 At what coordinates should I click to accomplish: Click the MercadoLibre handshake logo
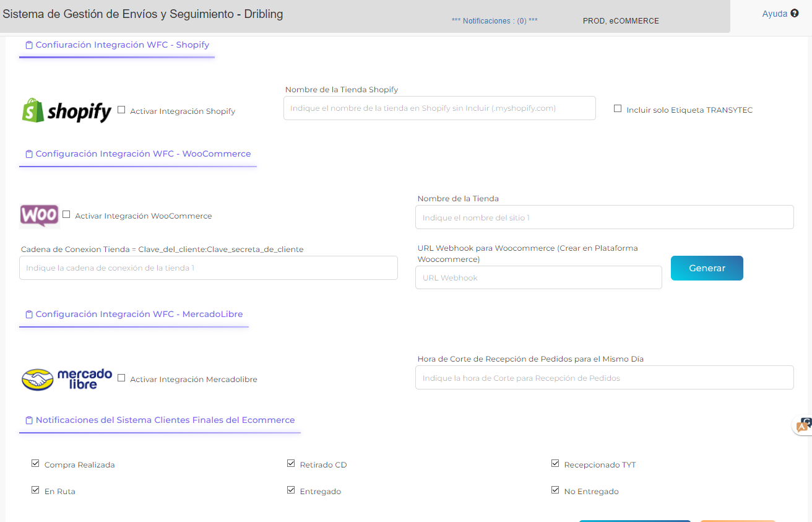[x=38, y=380]
